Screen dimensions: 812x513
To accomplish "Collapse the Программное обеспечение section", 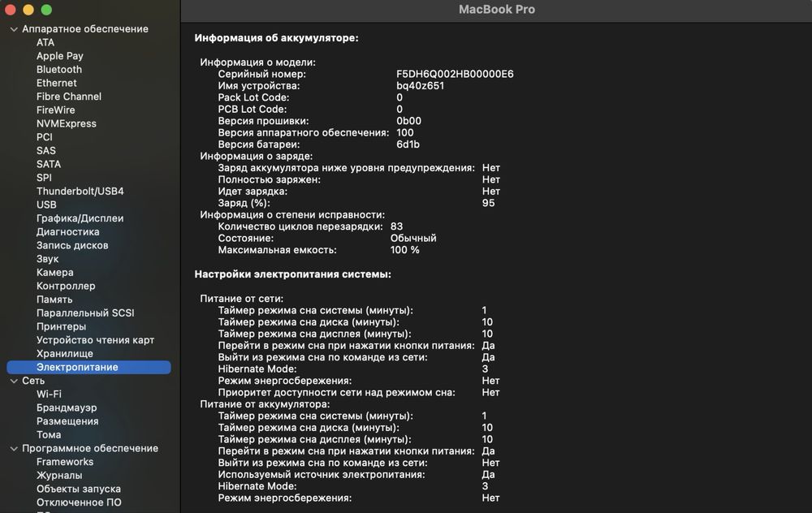I will pyautogui.click(x=14, y=449).
